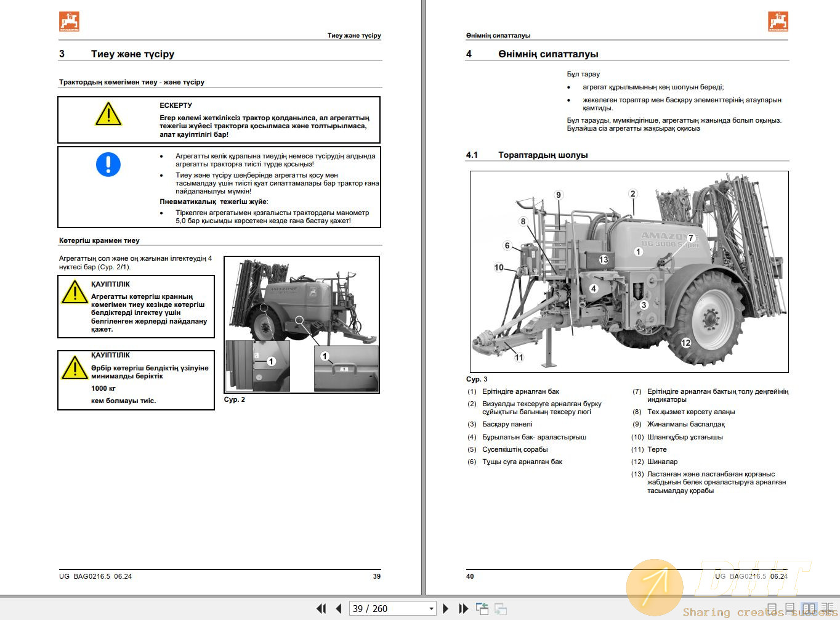This screenshot has height=620, width=840.
Task: Click the 'Трактордың көмегімен тиеу - және түсіру' heading
Action: point(132,82)
